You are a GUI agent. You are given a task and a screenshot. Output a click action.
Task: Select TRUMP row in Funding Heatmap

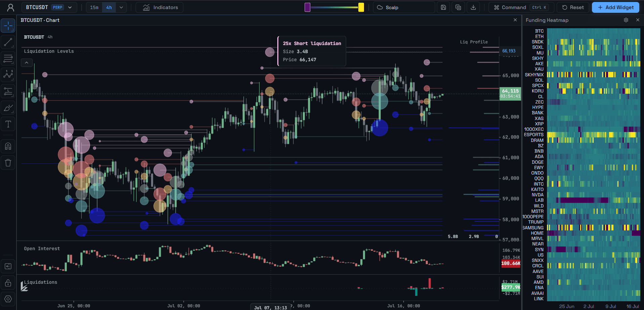click(x=536, y=222)
